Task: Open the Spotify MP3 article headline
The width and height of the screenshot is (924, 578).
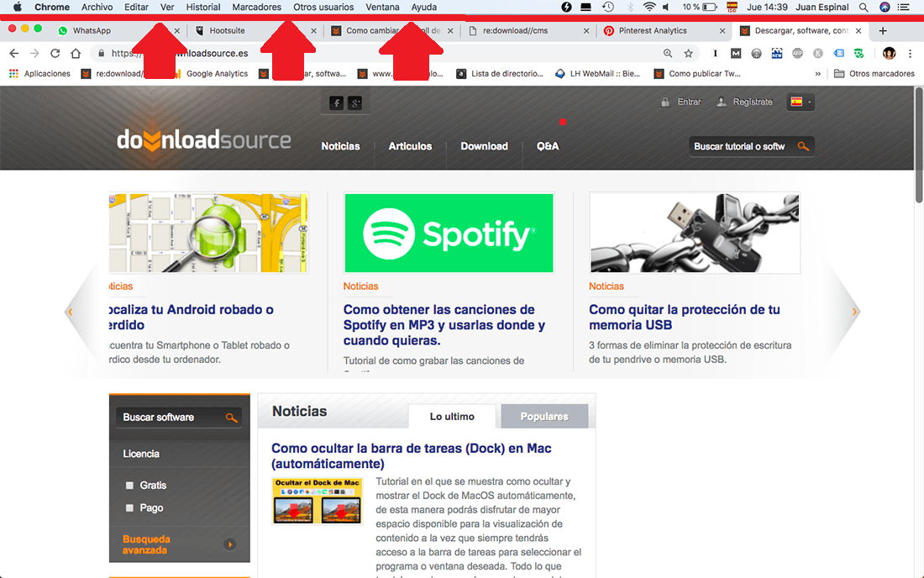Action: coord(444,325)
